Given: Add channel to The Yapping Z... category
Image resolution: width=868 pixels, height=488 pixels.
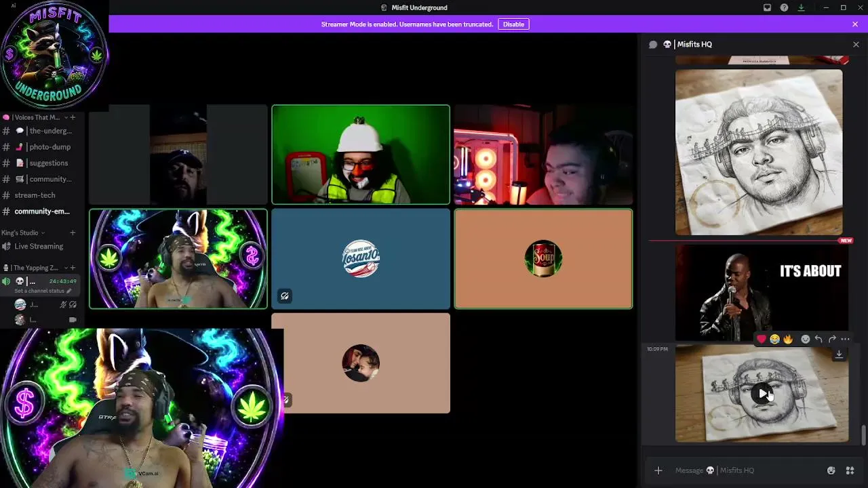Looking at the screenshot, I should [73, 268].
